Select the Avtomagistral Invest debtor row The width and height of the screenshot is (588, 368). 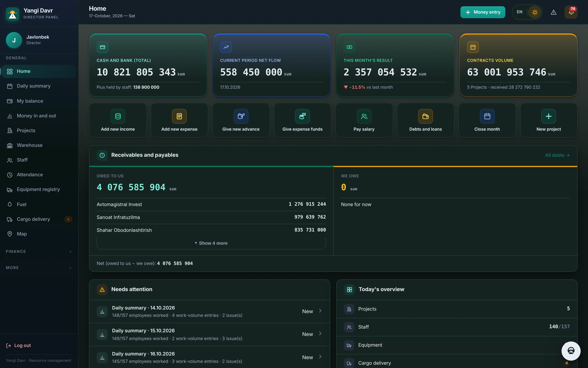[x=211, y=204]
